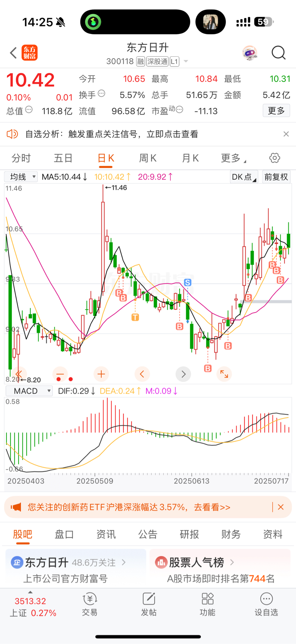The height and width of the screenshot is (644, 296).
Task: Zoom out chart with minus button
Action: (60, 374)
